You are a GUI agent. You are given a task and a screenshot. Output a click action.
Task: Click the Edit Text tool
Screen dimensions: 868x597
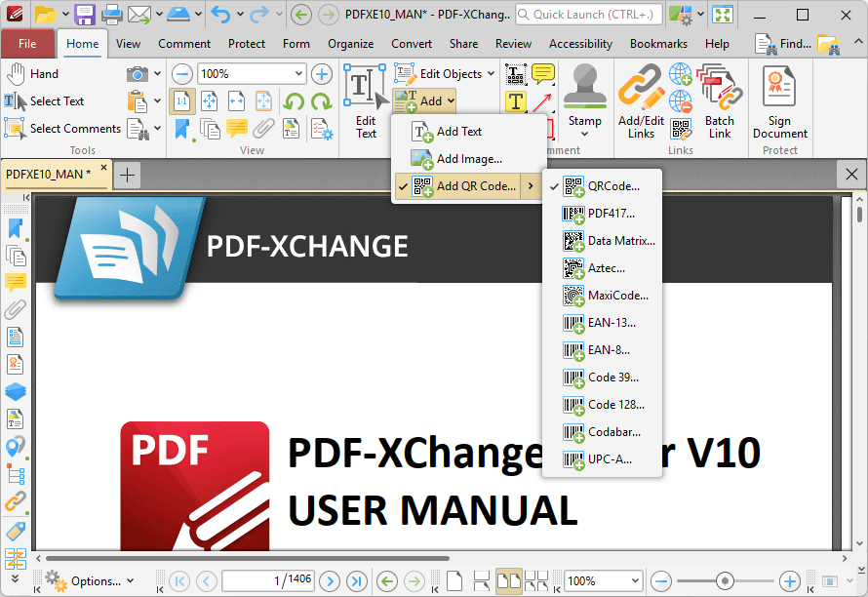[366, 100]
